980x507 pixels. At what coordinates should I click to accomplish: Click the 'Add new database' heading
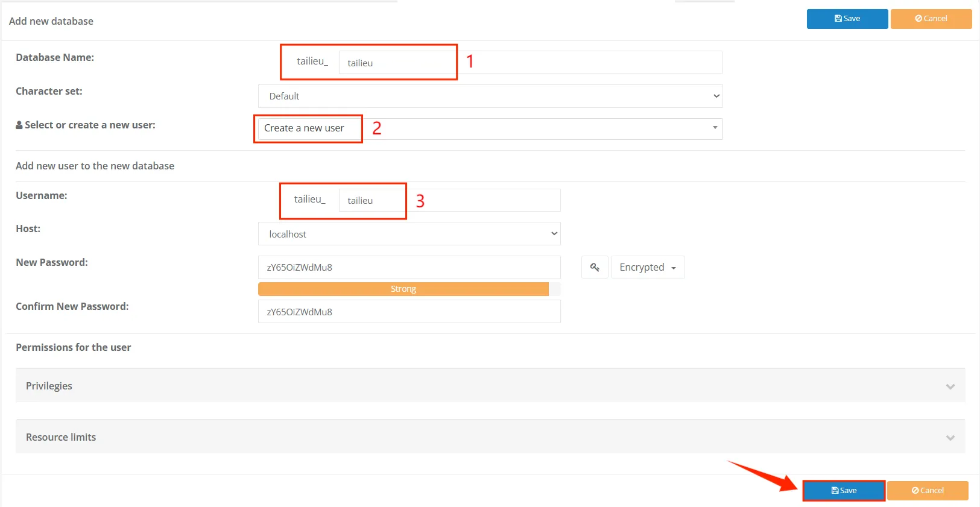[51, 21]
